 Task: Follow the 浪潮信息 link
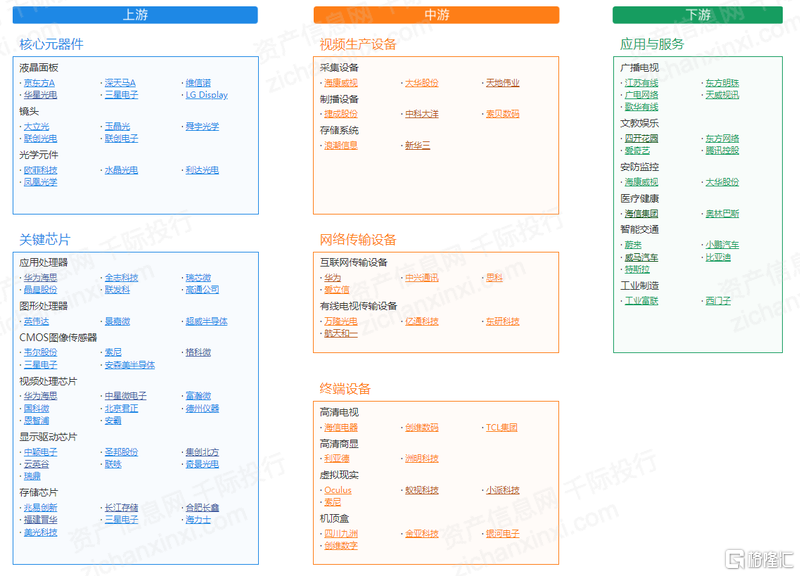point(341,145)
